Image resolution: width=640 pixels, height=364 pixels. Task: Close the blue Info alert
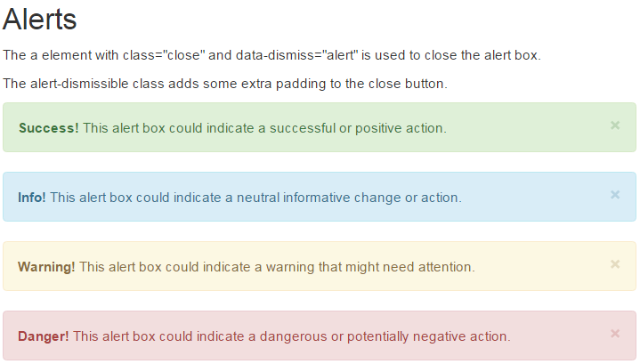pos(614,195)
